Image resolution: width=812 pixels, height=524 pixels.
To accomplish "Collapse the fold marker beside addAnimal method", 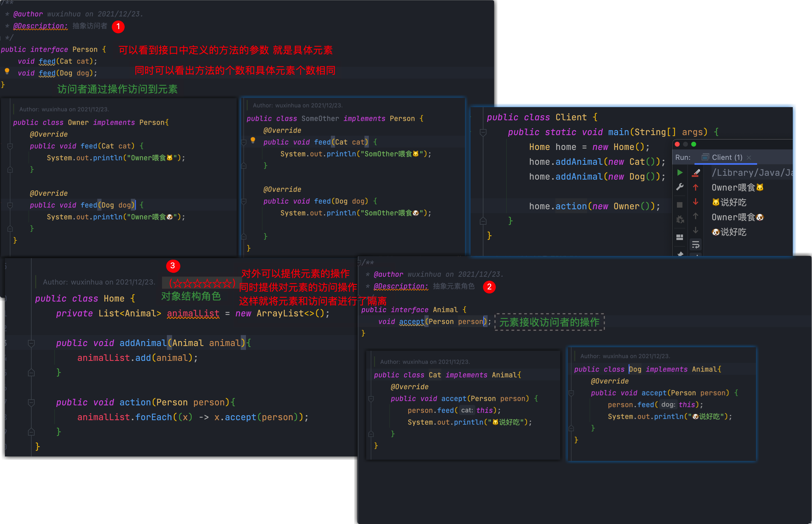I will (x=31, y=343).
